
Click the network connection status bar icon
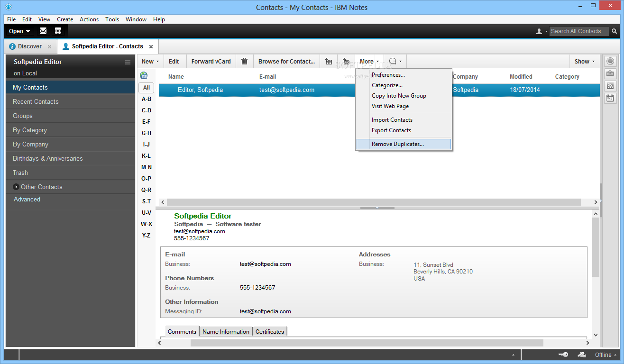(582, 355)
